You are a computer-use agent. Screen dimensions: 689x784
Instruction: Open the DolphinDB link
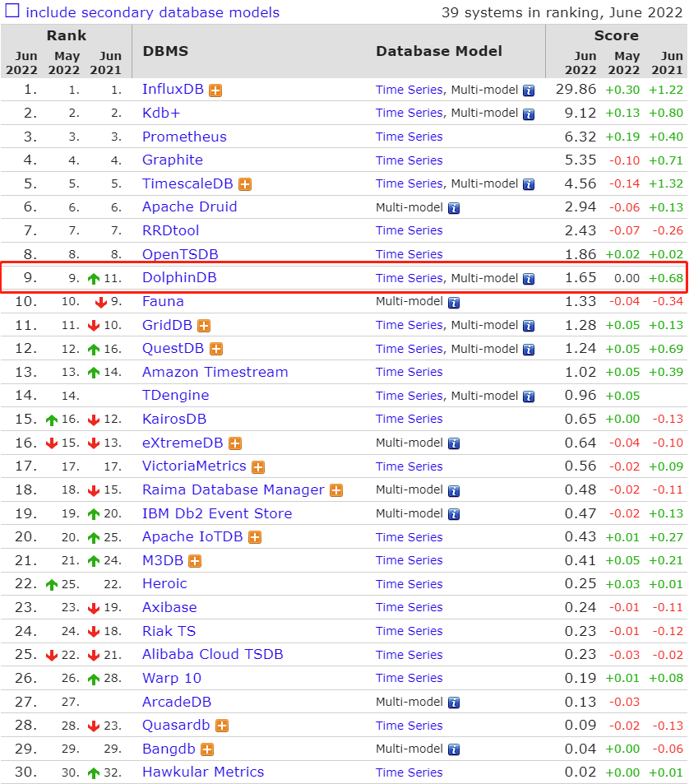pyautogui.click(x=179, y=277)
